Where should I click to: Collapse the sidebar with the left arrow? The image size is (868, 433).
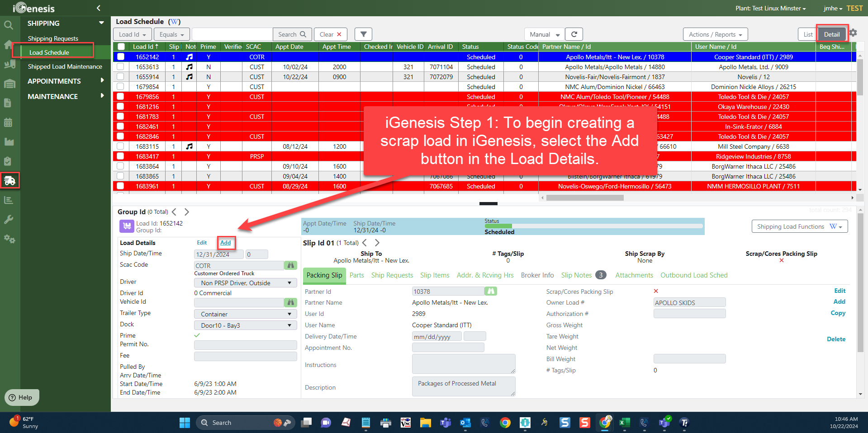[98, 8]
